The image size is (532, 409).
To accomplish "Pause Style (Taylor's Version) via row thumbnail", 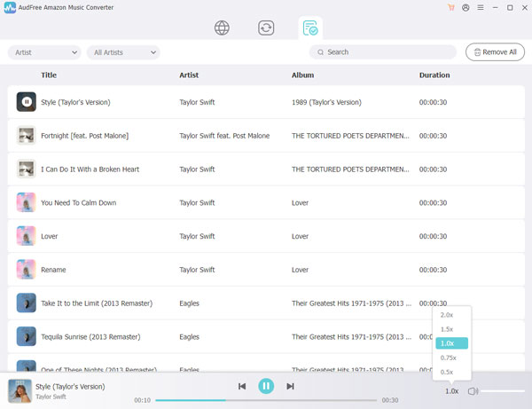I will click(27, 102).
